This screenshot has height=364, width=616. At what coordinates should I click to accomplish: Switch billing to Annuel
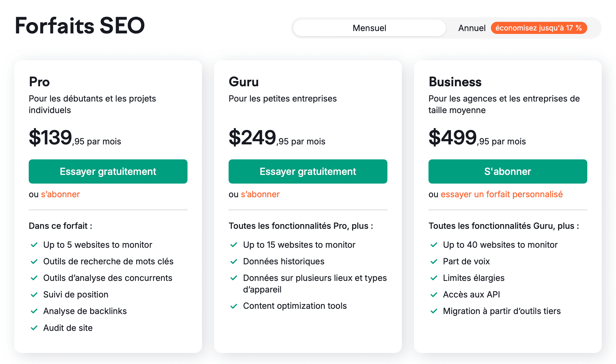click(x=472, y=28)
